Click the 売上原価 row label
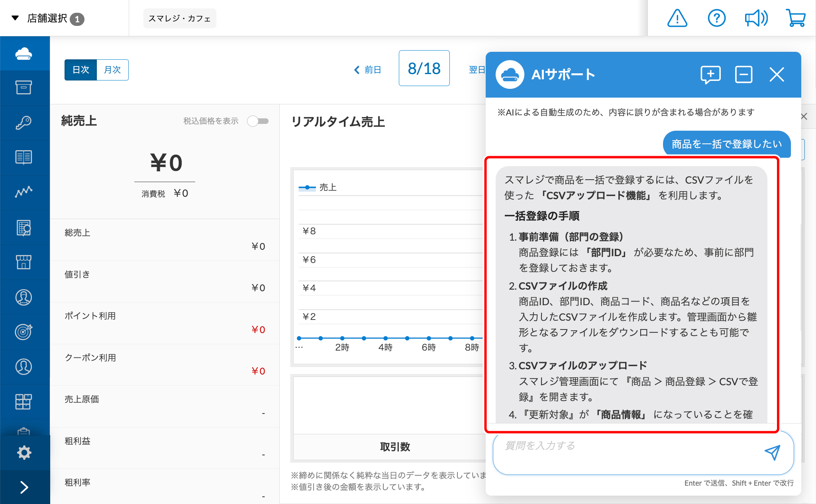The width and height of the screenshot is (816, 504). pyautogui.click(x=82, y=399)
